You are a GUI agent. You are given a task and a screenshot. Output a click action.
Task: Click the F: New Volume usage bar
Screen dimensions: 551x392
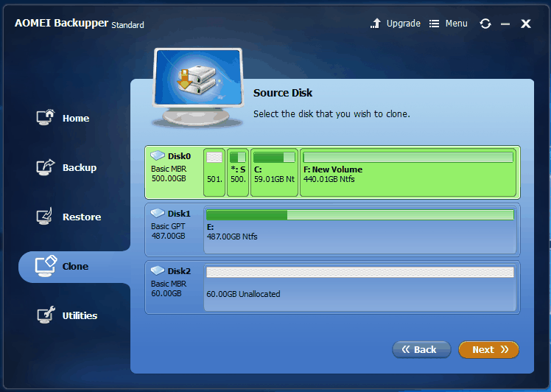coord(408,157)
